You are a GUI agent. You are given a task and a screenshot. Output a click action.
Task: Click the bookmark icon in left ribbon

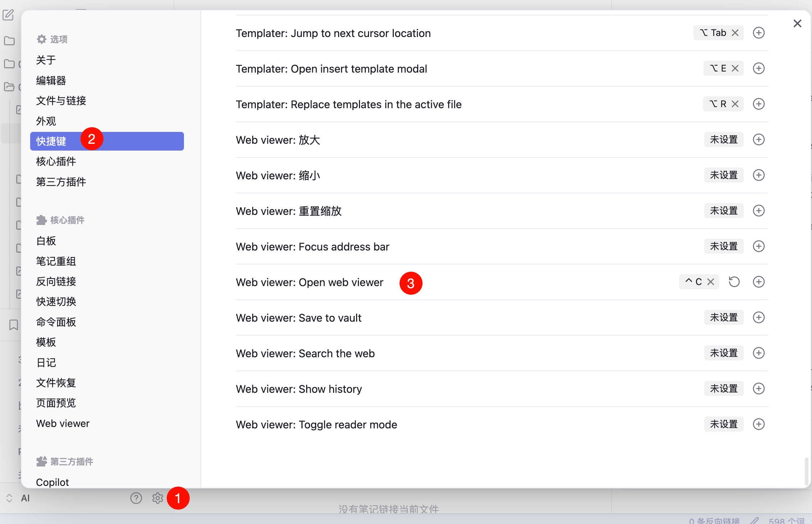14,325
